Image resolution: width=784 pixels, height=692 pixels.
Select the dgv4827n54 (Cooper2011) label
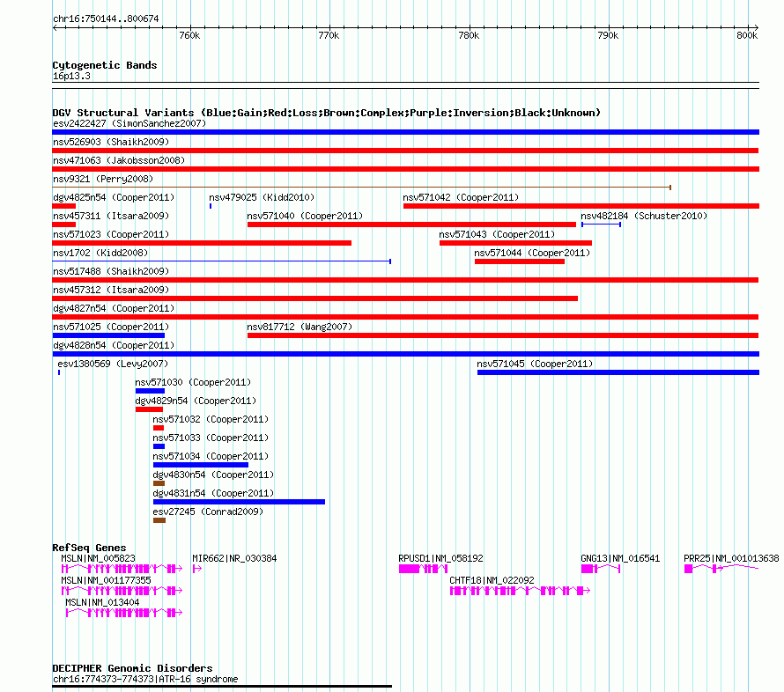point(114,308)
